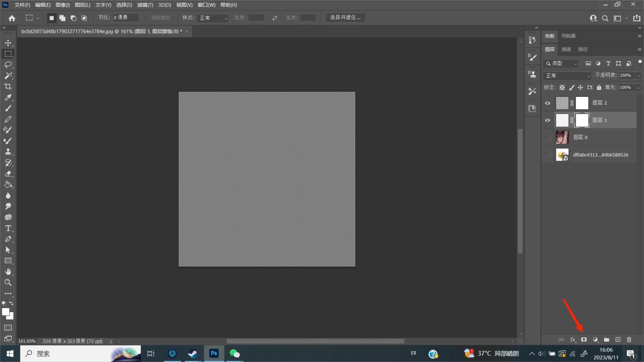The height and width of the screenshot is (362, 644).
Task: Select layer mask thumbnail of 图层 1
Action: (x=582, y=120)
